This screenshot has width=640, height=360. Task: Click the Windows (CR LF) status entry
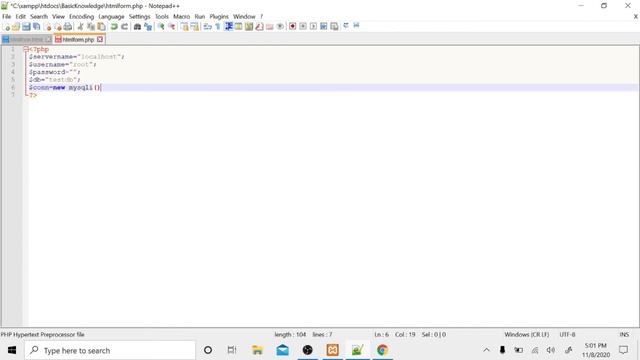click(x=527, y=334)
